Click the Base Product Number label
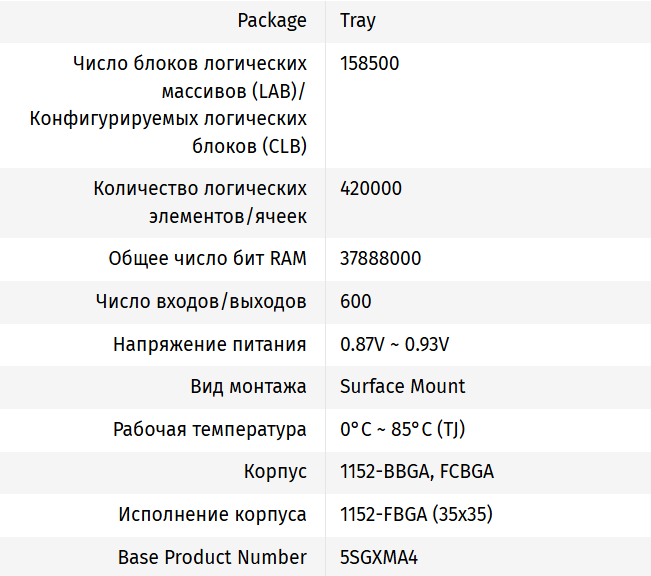The image size is (651, 576). click(212, 556)
